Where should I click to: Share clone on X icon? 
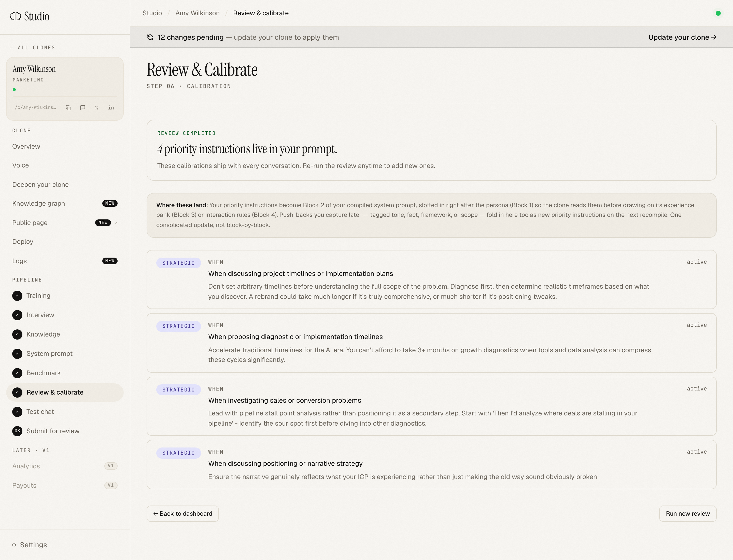point(97,108)
